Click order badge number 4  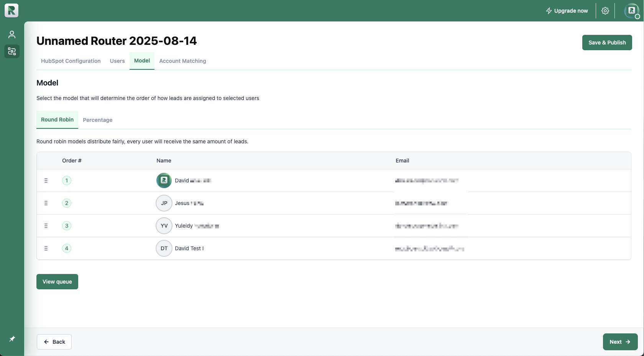point(67,248)
